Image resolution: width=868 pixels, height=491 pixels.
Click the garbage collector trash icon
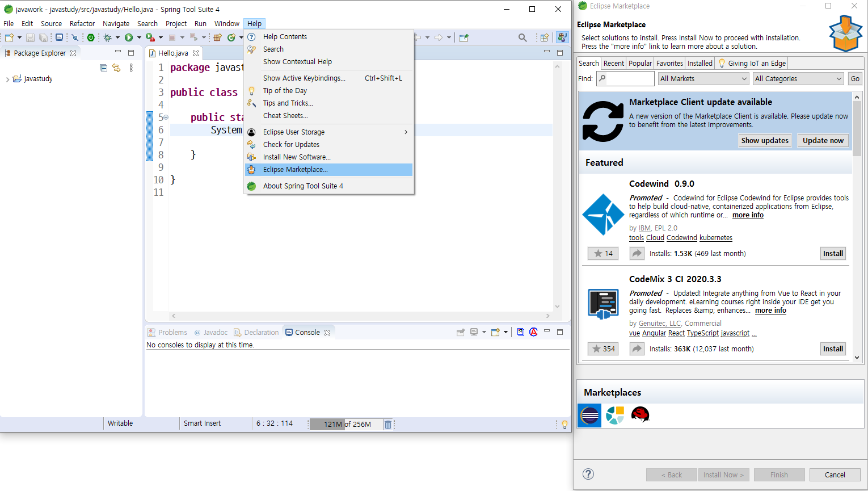coord(388,425)
